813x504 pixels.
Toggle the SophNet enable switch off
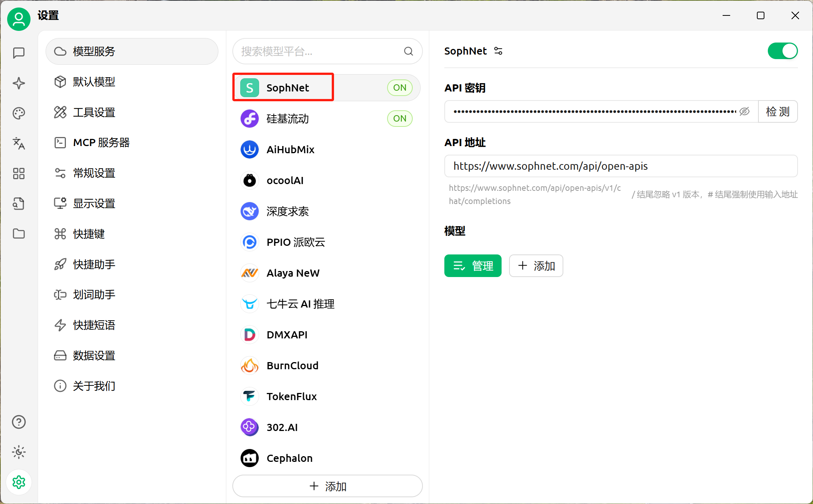[782, 51]
